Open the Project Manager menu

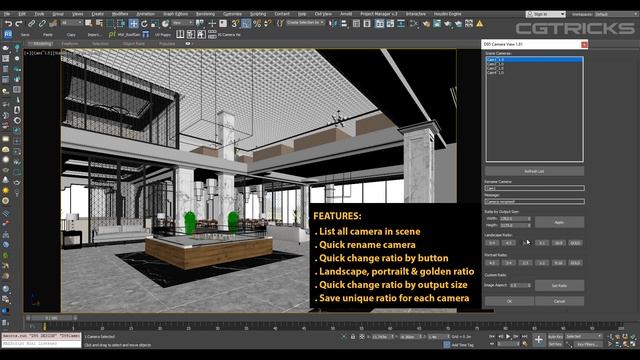379,14
